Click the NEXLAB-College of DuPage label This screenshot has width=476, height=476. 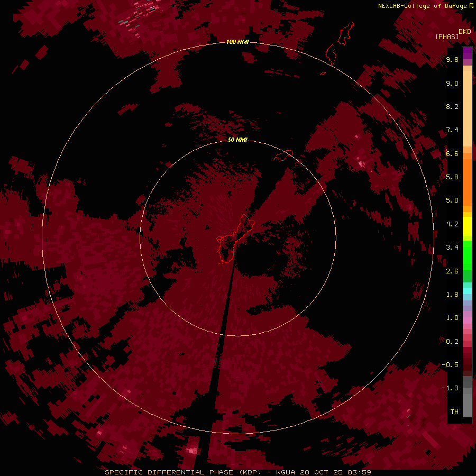[x=423, y=6]
